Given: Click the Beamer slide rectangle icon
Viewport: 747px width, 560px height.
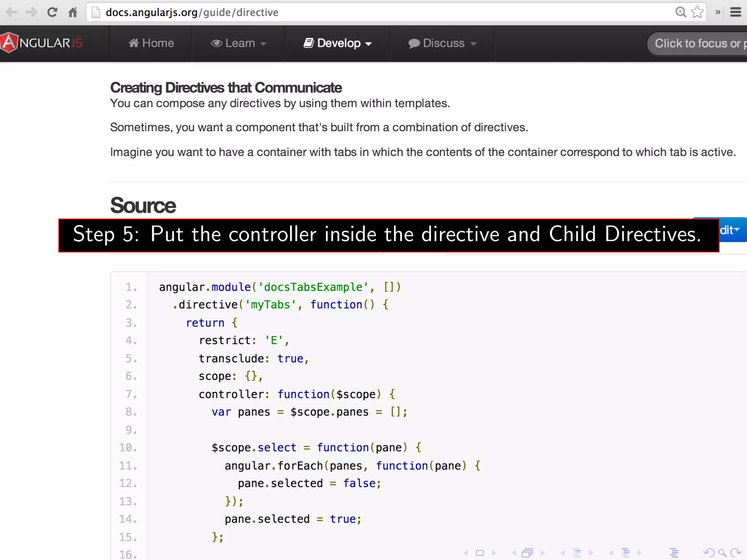Looking at the screenshot, I should point(480,553).
